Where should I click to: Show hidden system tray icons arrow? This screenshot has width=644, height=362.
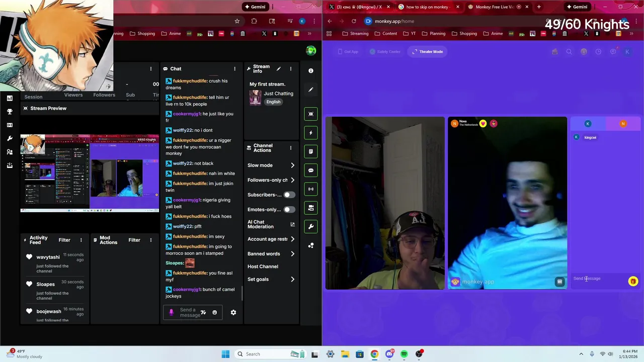point(581,354)
